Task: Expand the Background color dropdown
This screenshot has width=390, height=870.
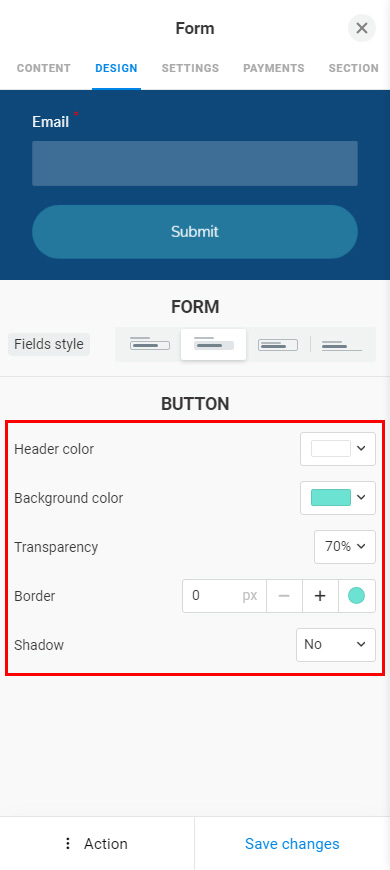Action: click(x=338, y=498)
